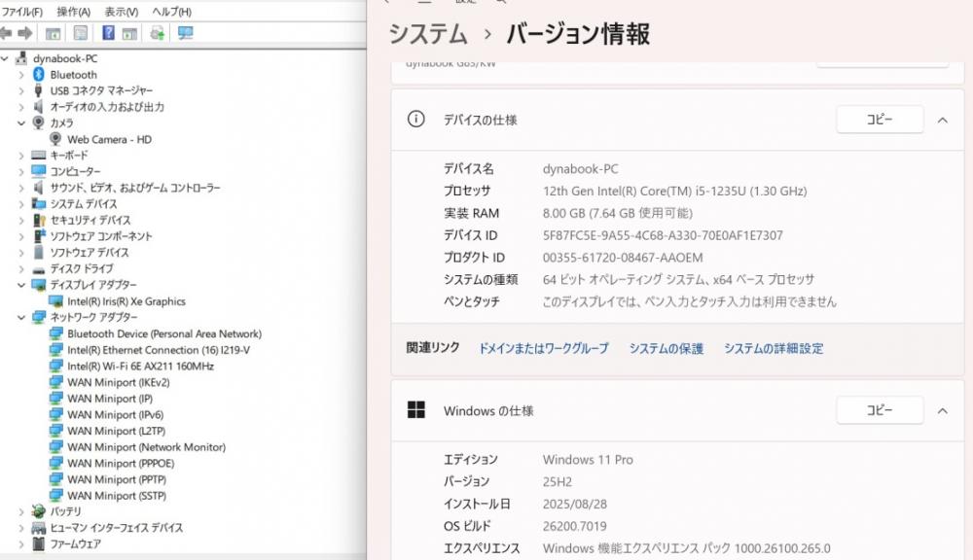Click the Back arrow in Device Manager toolbar
The width and height of the screenshot is (973, 560).
(x=6, y=33)
